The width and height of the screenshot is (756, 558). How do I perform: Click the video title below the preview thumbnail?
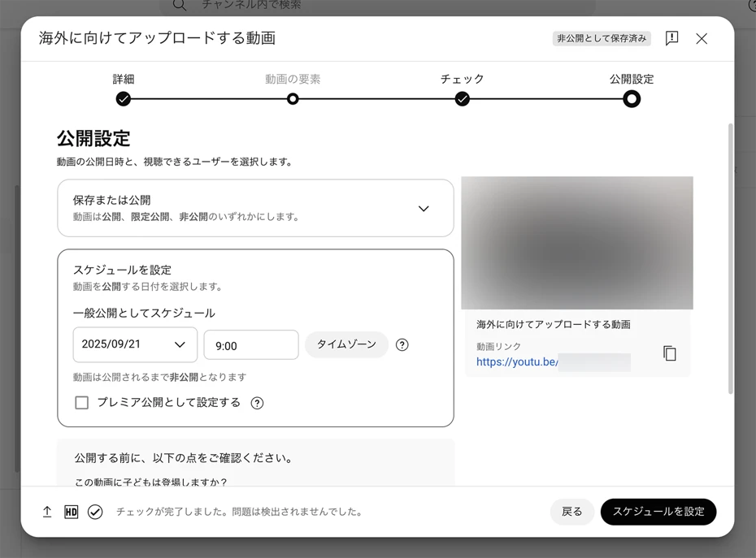pos(554,324)
